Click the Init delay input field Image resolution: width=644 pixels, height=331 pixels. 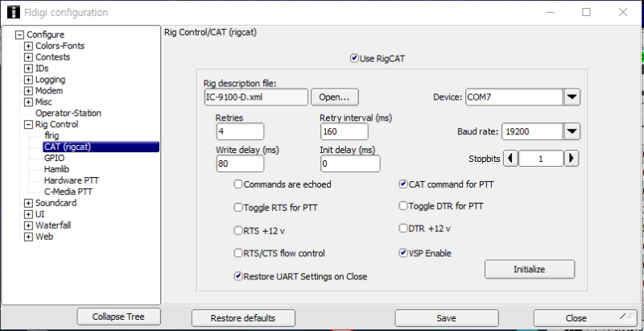coord(350,163)
